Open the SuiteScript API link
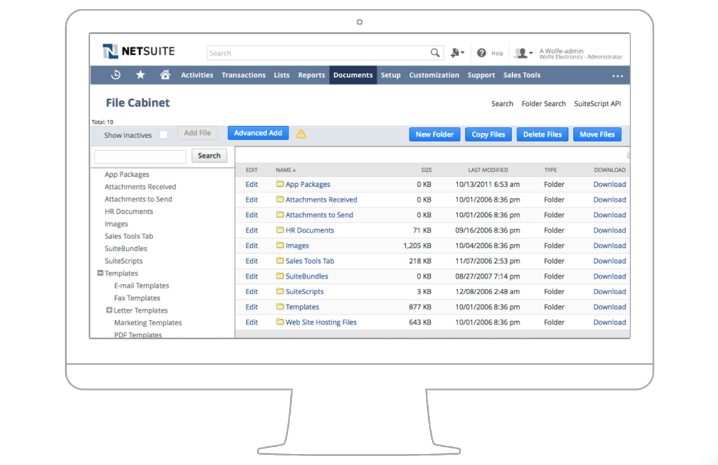 [598, 104]
